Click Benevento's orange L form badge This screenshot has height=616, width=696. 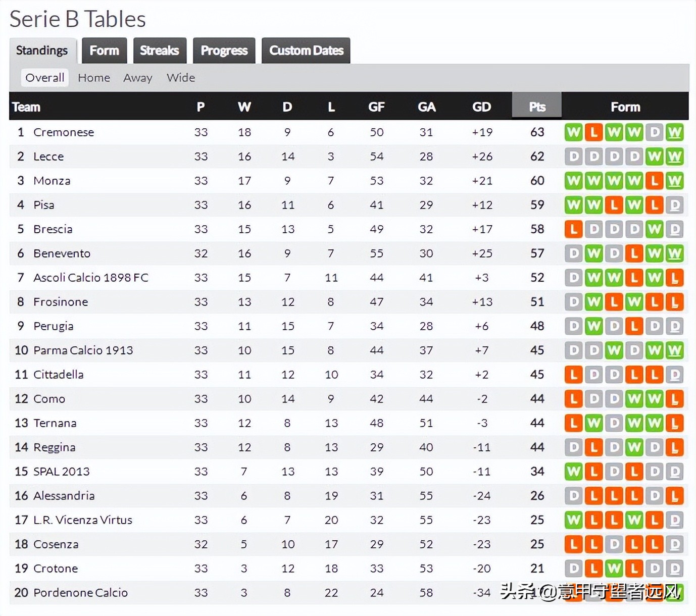tap(634, 253)
